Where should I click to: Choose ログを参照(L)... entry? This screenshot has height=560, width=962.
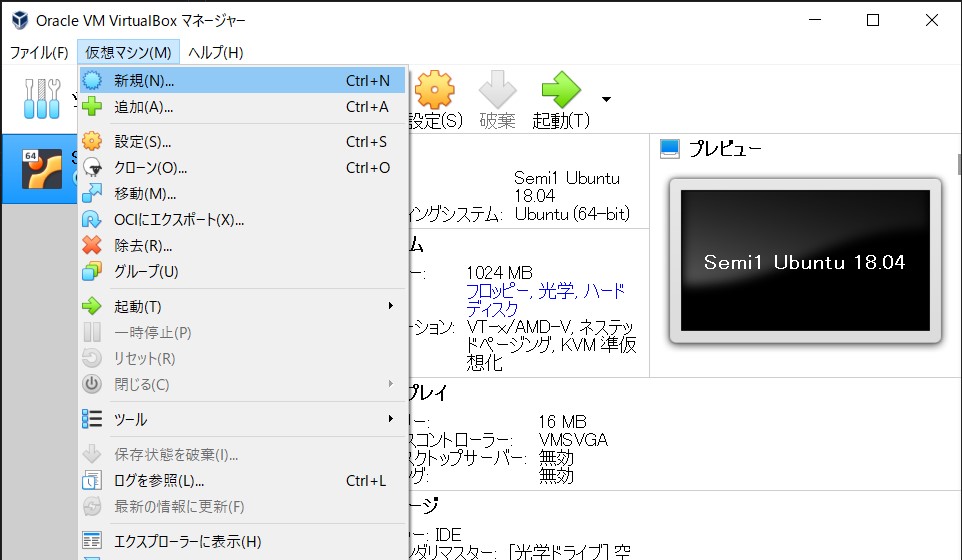click(242, 480)
